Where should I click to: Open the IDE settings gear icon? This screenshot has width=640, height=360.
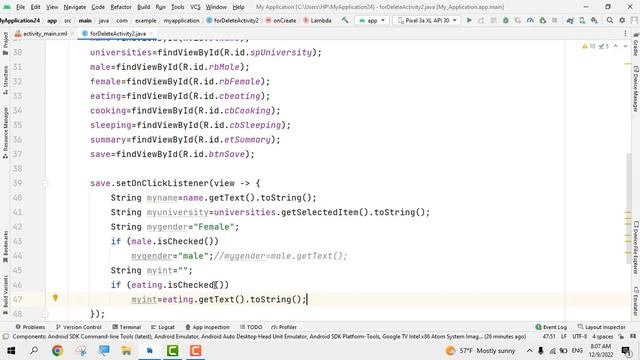pos(622,20)
